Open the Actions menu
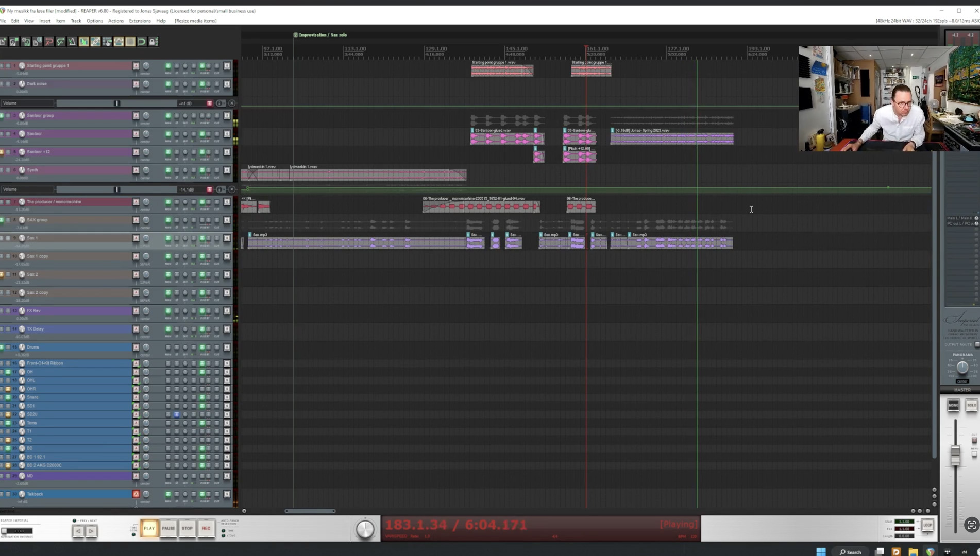This screenshot has height=556, width=980. point(115,21)
